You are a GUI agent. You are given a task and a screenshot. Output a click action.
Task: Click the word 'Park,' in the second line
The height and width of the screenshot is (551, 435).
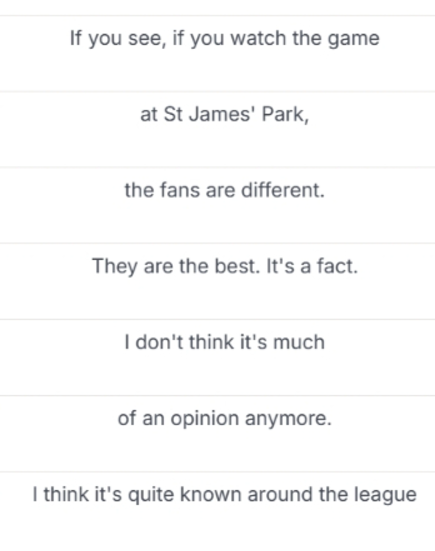(285, 114)
